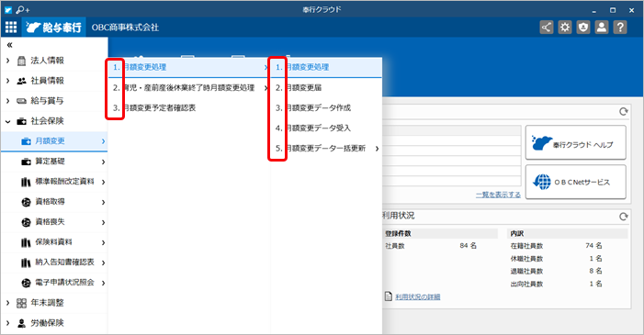Select 3. 月額変更データ作成 menu entry

click(x=326, y=107)
